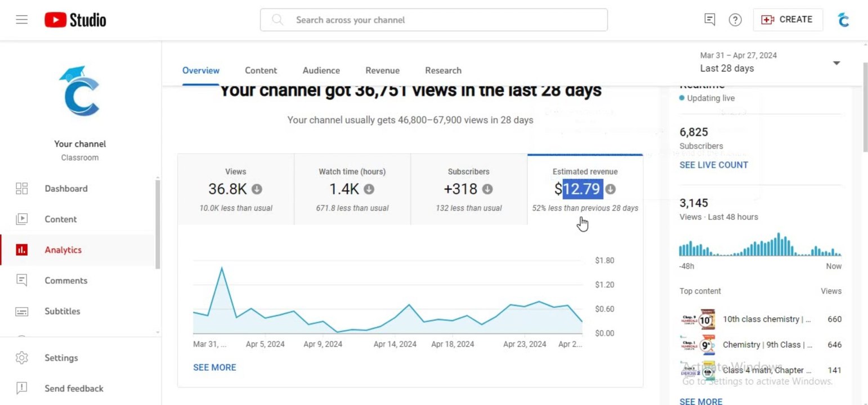
Task: Open the help question mark icon
Action: pos(735,20)
